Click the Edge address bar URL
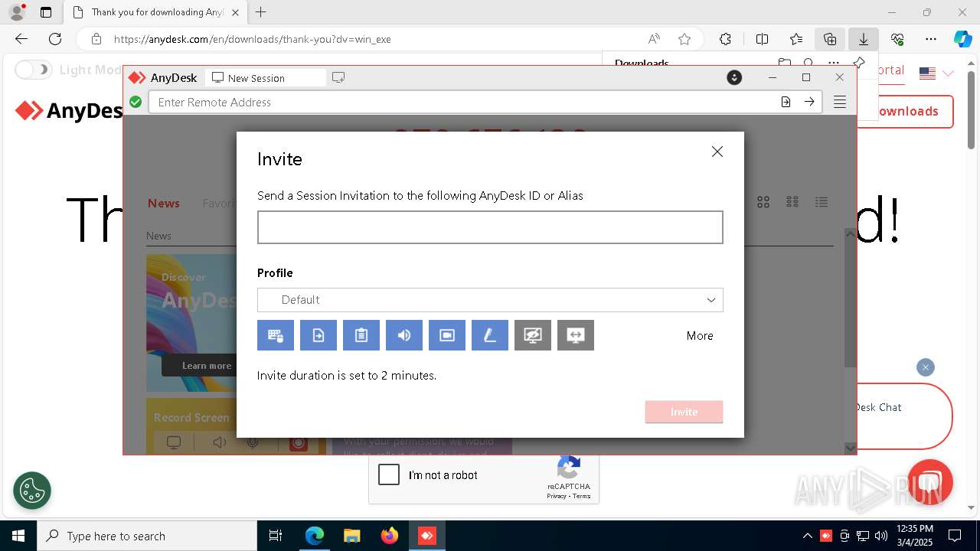Screen dimensions: 980x551 click(x=253, y=39)
